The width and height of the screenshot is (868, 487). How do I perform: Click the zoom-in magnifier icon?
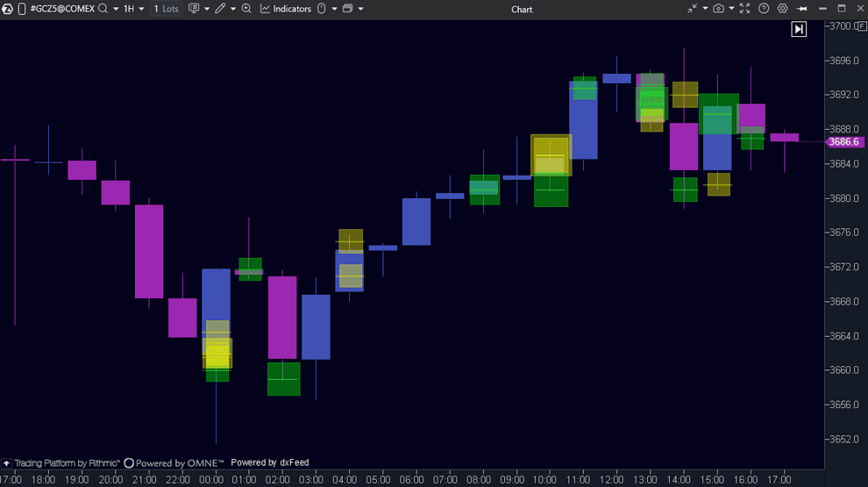pyautogui.click(x=246, y=9)
